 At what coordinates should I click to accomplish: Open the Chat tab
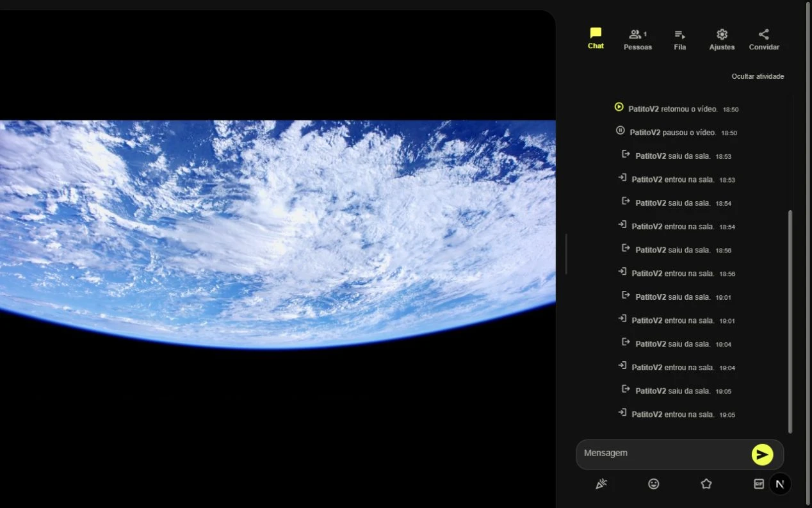596,38
